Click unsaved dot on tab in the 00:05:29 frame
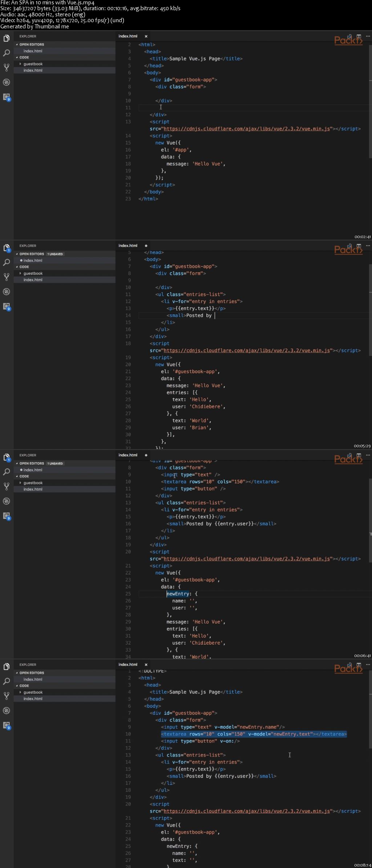 tap(146, 246)
